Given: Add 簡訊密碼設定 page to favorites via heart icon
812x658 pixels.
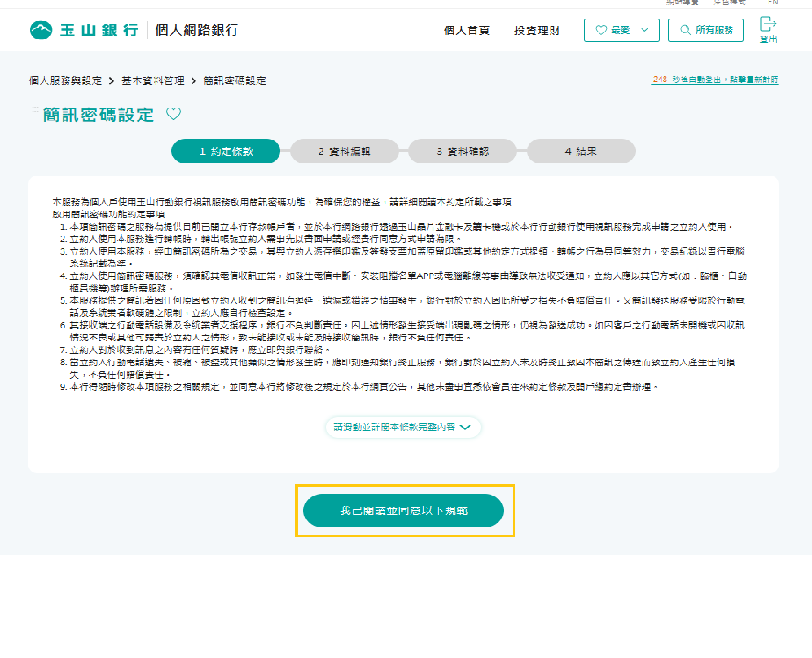Looking at the screenshot, I should [173, 114].
